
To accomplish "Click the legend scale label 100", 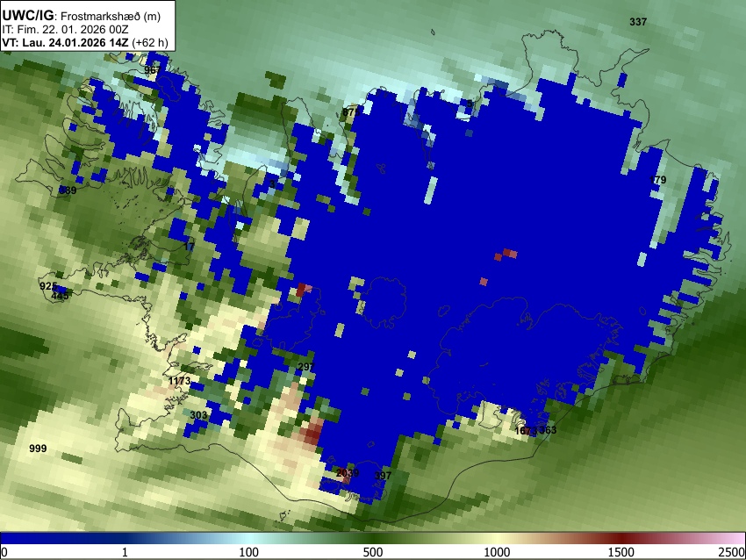I will (x=249, y=552).
